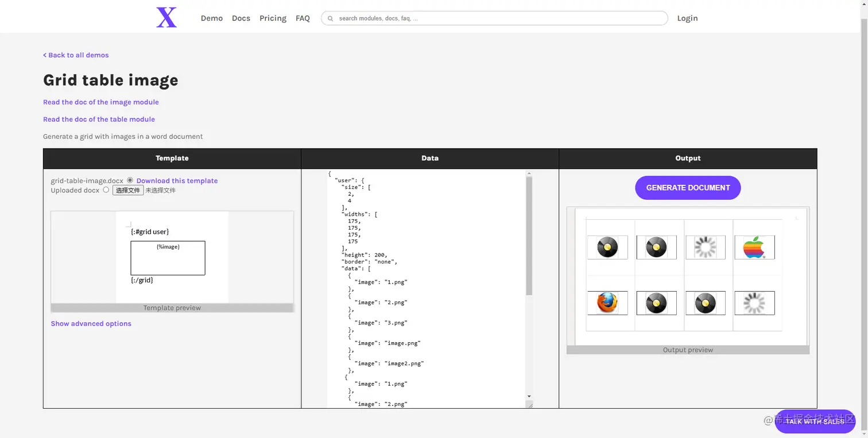
Task: Click the Template preview label
Action: (172, 308)
